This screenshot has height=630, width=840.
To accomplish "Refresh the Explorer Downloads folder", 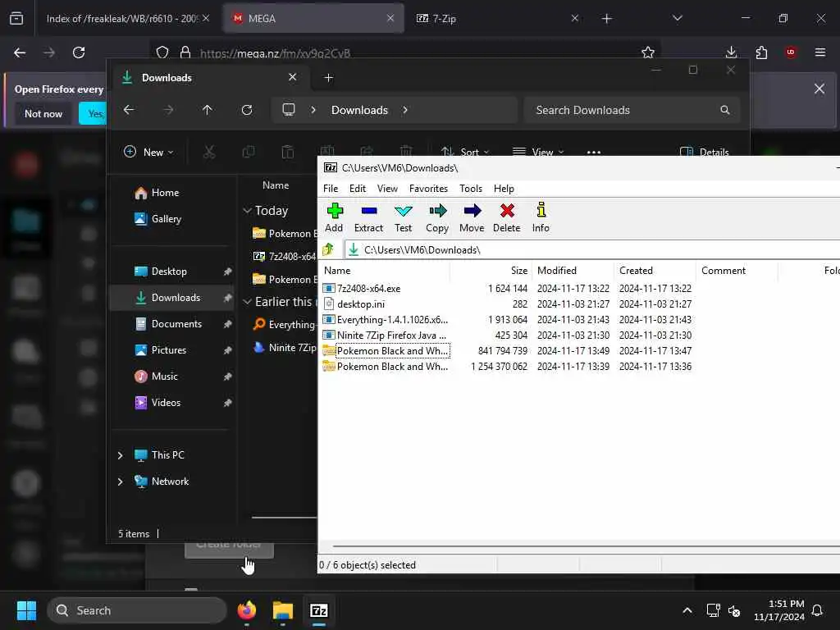I will point(247,110).
